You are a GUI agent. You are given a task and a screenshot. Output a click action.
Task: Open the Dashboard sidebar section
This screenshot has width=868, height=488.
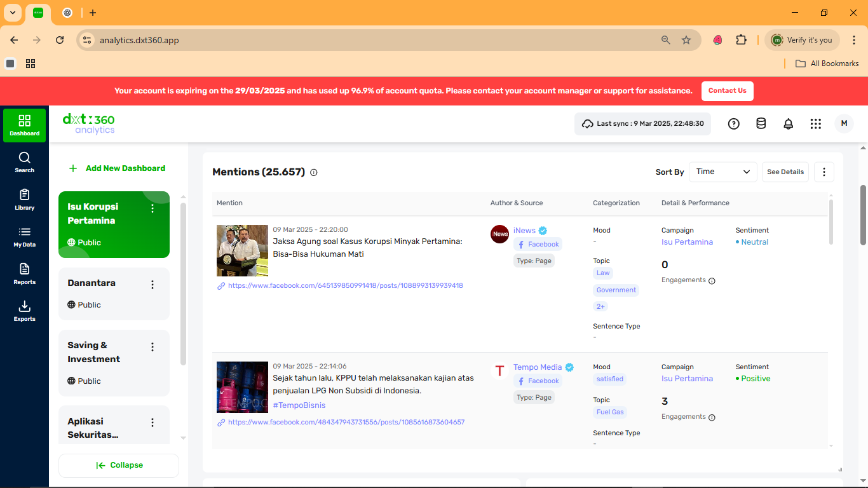coord(24,125)
